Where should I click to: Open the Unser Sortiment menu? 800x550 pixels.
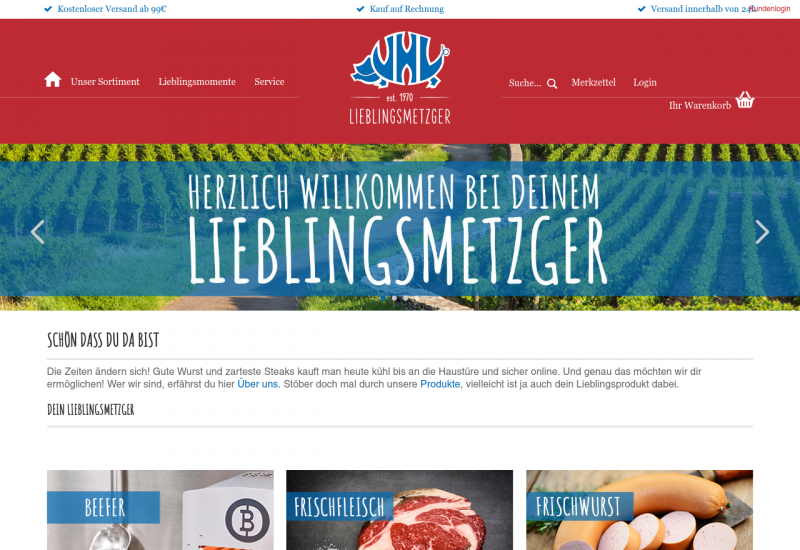[105, 82]
